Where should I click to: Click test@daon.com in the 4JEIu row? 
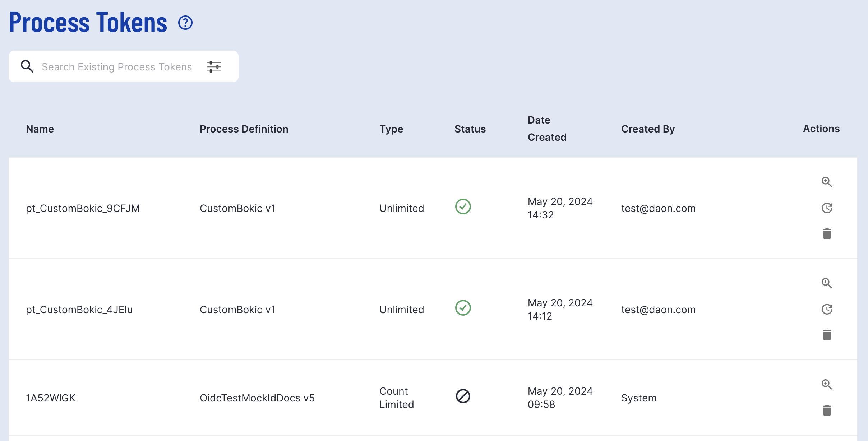coord(658,310)
